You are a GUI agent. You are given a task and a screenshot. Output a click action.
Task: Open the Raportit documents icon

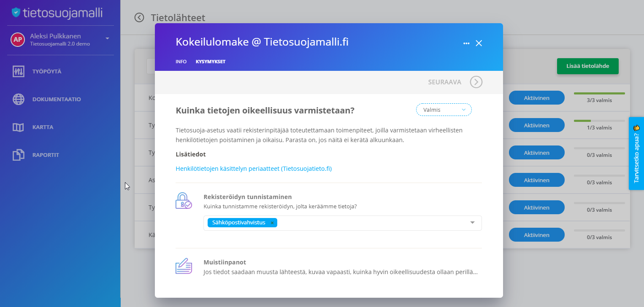[x=18, y=155]
